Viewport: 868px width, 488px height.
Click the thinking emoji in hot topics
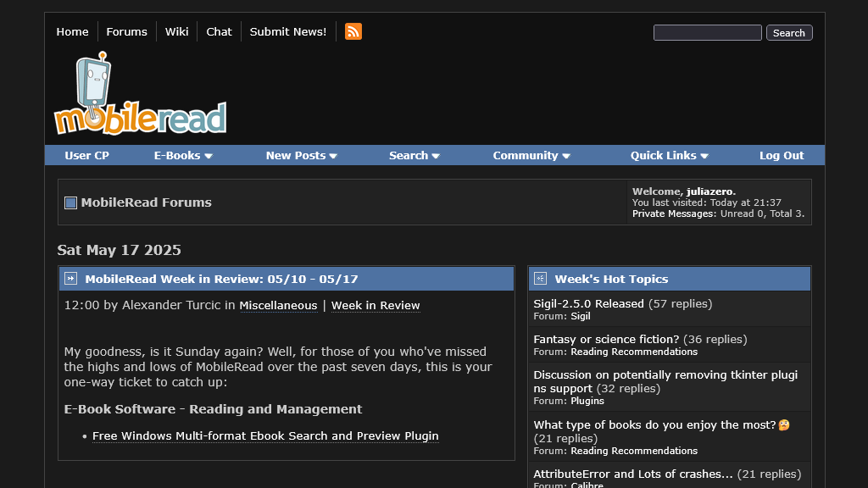point(784,425)
